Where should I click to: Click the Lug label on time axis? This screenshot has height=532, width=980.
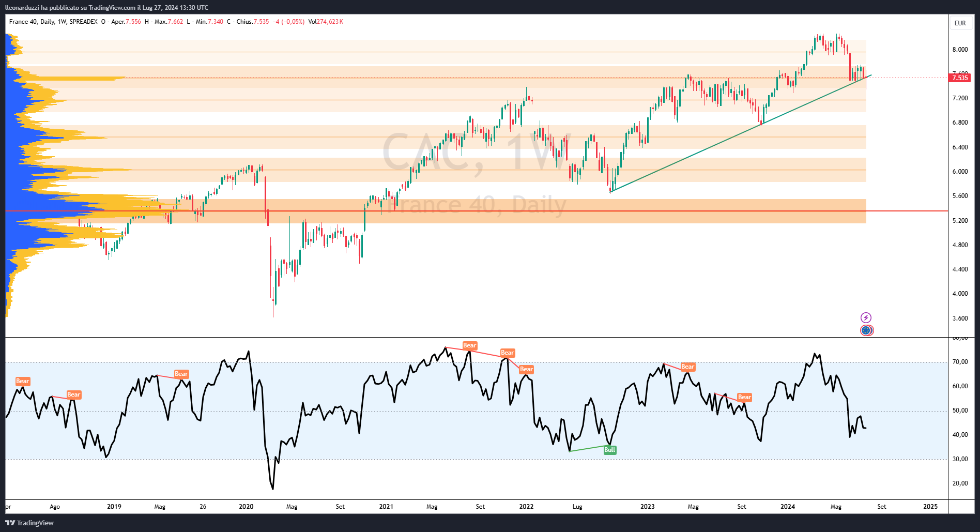577,507
